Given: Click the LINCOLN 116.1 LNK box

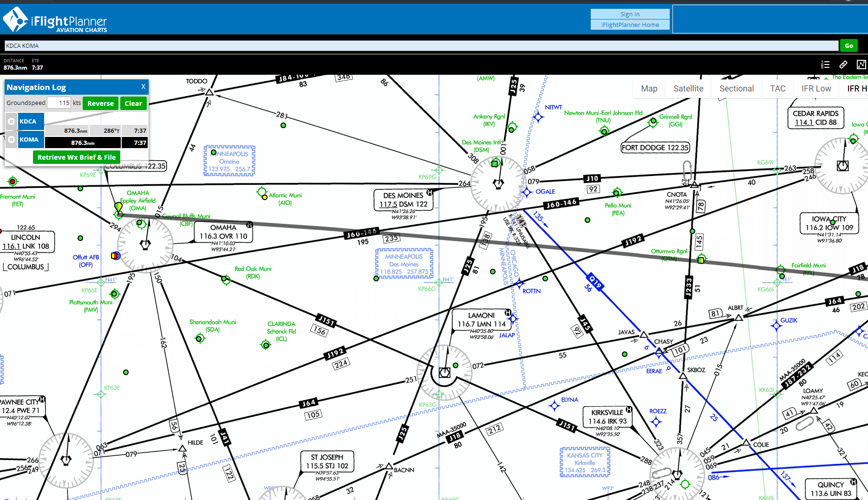Looking at the screenshot, I should (26, 241).
